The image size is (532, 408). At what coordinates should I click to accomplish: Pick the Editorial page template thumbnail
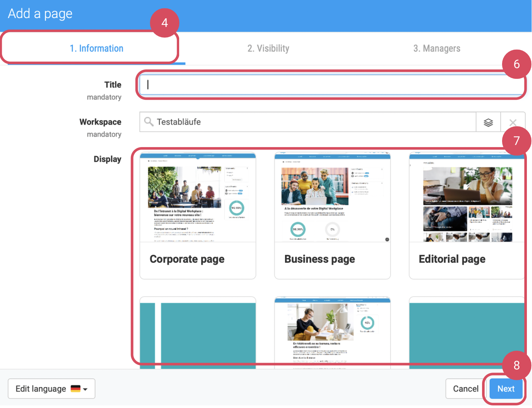[467, 198]
